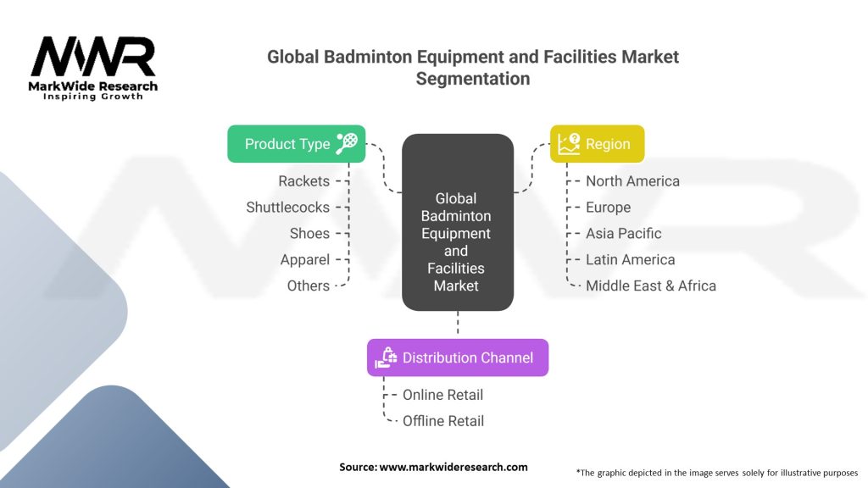
Task: Click the 'Asia Pacific' region
Action: 623,233
